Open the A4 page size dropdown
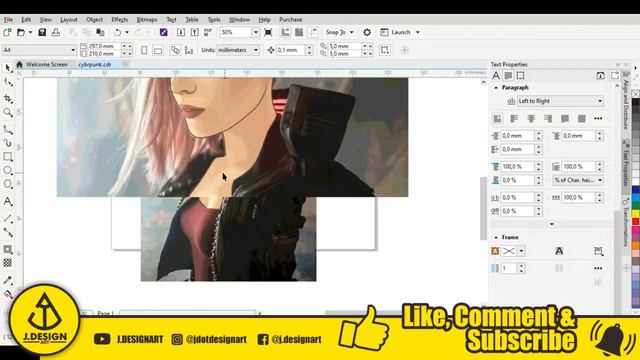 point(73,50)
